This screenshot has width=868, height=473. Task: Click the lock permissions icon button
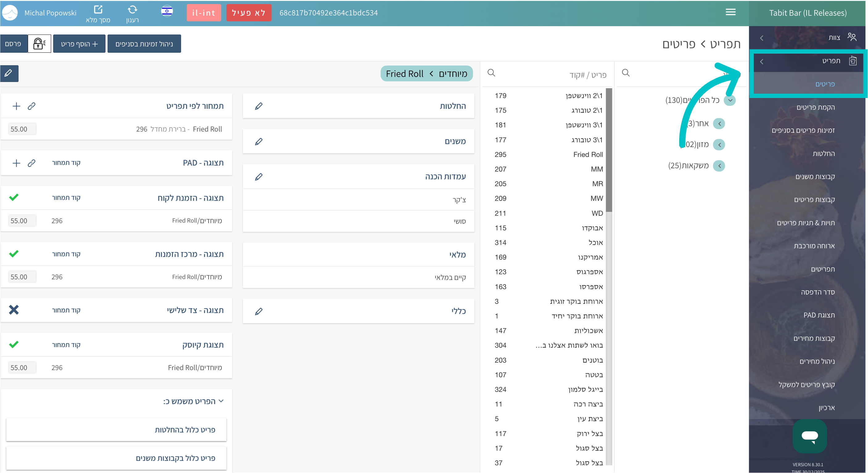[39, 43]
